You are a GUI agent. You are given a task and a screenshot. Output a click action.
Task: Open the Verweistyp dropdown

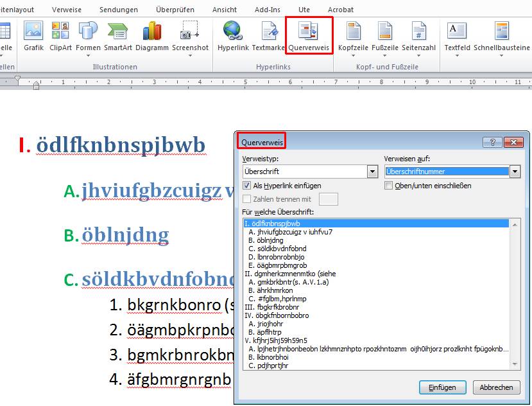pyautogui.click(x=372, y=171)
